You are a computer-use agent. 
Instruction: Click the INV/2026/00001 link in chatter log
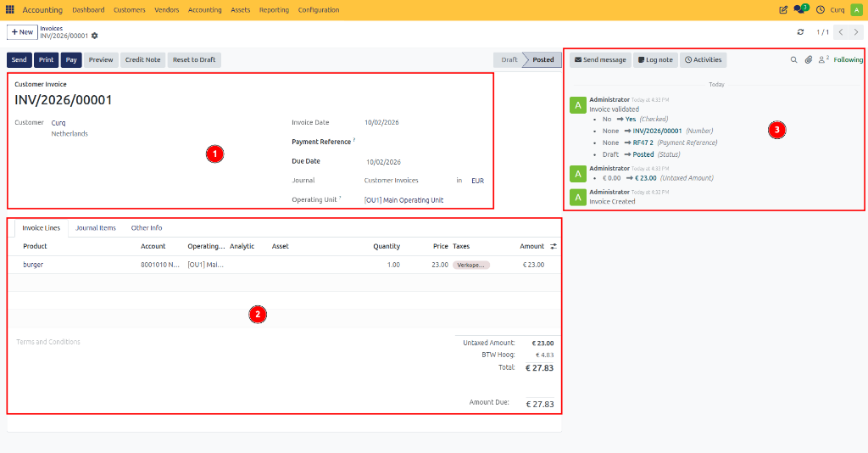[657, 131]
